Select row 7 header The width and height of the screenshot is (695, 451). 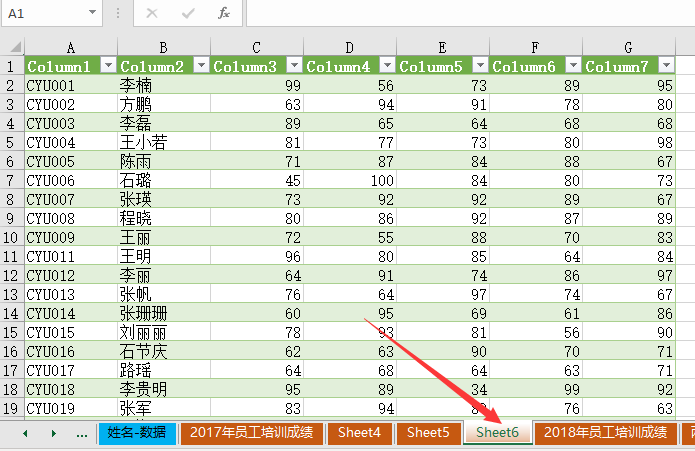(x=12, y=181)
